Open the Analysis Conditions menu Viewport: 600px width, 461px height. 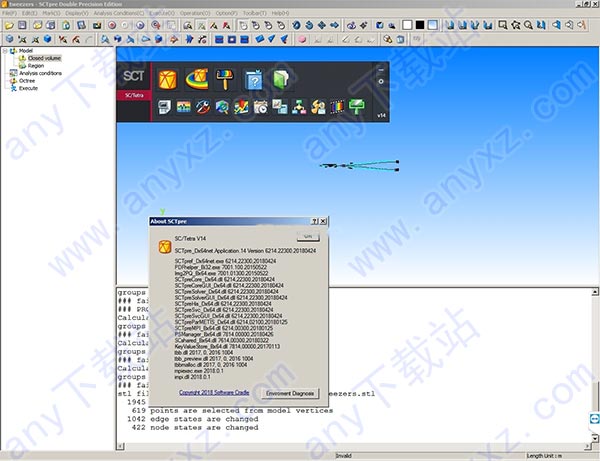pos(119,13)
